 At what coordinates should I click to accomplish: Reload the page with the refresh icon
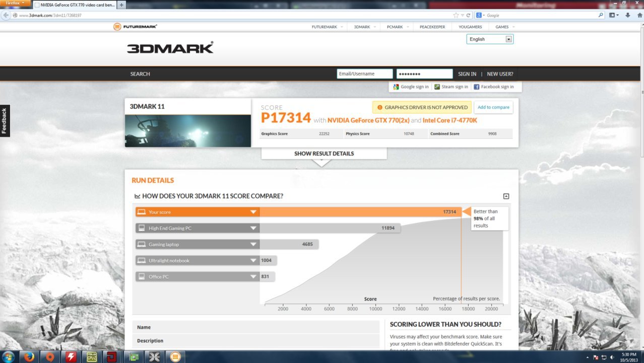(468, 15)
